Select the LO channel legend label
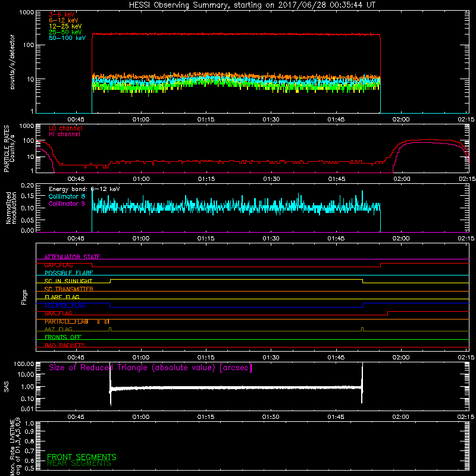 click(65, 128)
